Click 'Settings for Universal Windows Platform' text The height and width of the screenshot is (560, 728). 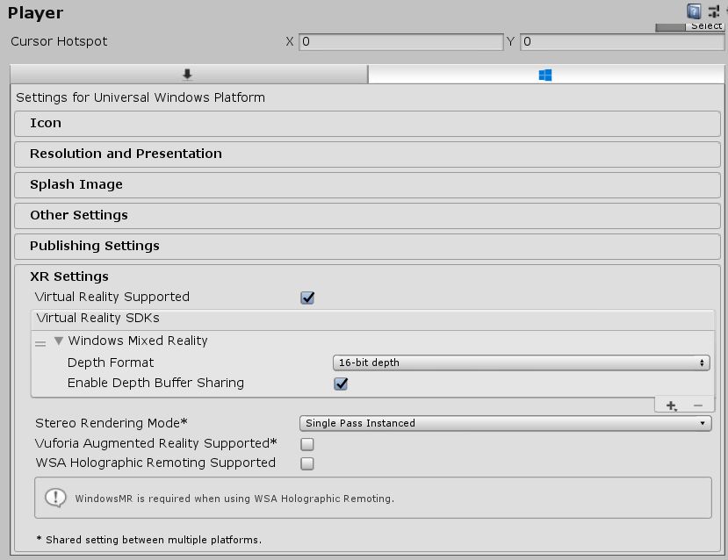[141, 98]
